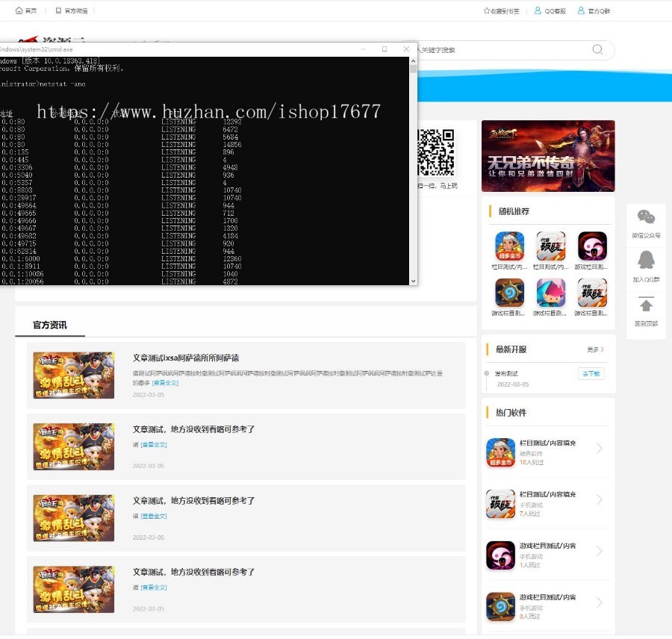Open last app icon in bottom row of random recommendations
672x639 pixels.
[592, 293]
